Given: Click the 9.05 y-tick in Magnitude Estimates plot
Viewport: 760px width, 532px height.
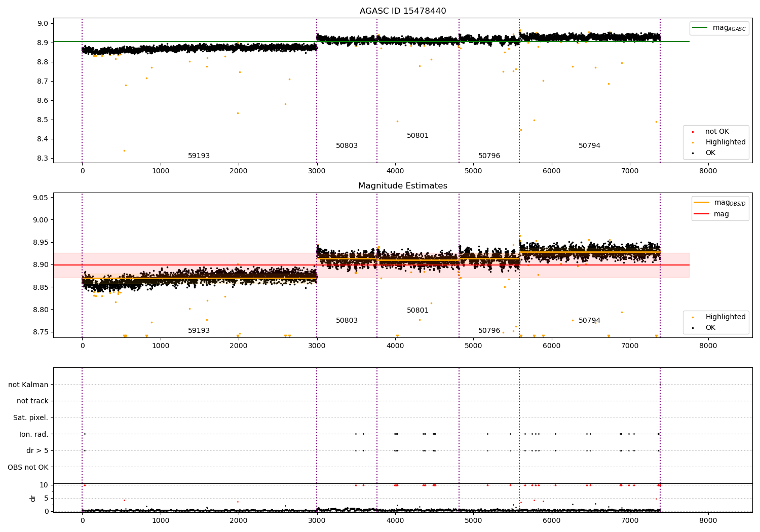Looking at the screenshot, I should pyautogui.click(x=41, y=198).
